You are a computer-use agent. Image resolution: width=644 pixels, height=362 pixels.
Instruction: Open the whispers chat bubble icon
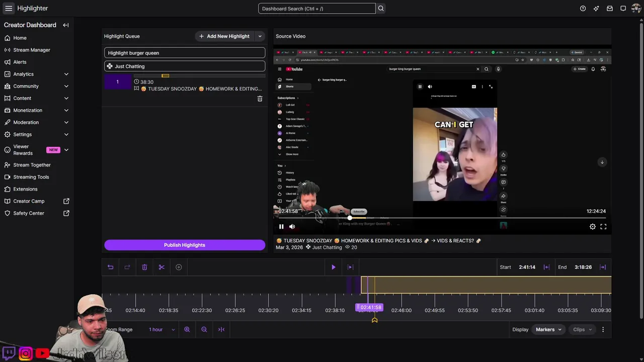[x=623, y=9]
